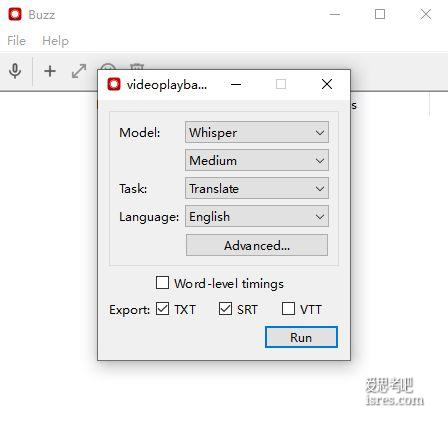Image resolution: width=448 pixels, height=427 pixels.
Task: Open the Model dropdown showing Whisper
Action: pyautogui.click(x=257, y=132)
